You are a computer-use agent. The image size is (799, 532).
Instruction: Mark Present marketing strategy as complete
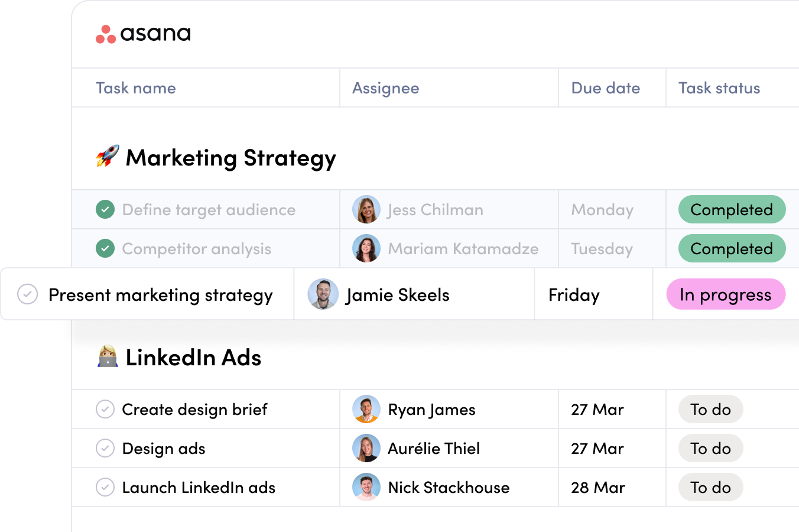coord(28,294)
